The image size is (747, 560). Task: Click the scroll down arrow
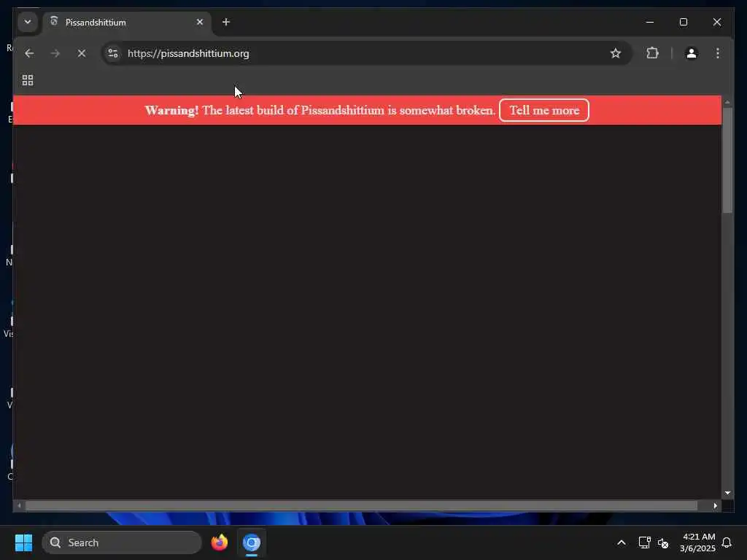(727, 493)
